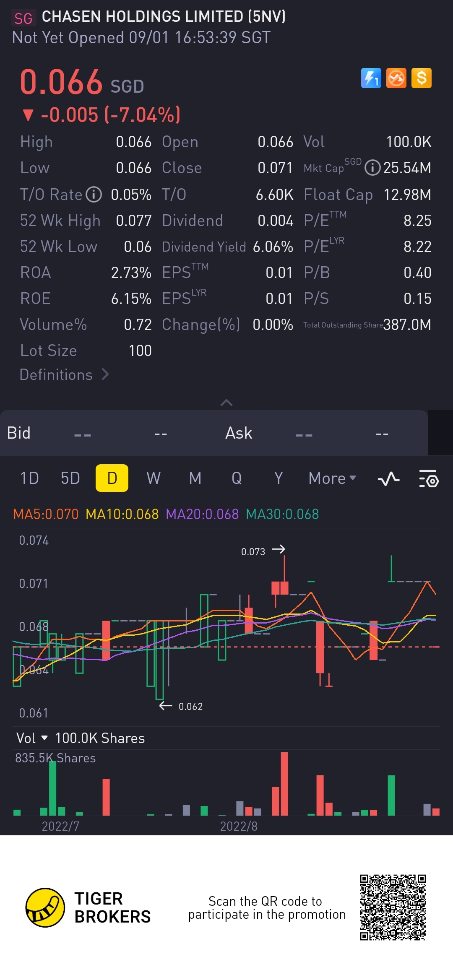Tap the yellow dollar sign icon

coord(421,78)
